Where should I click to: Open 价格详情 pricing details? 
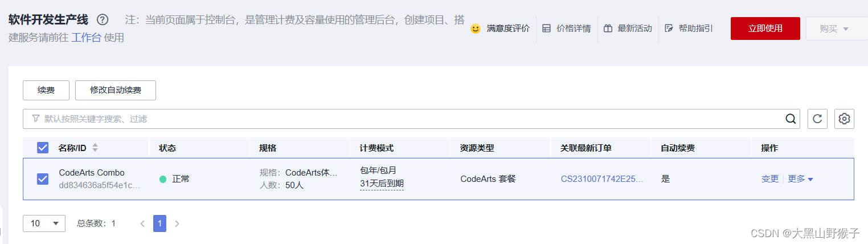click(574, 29)
